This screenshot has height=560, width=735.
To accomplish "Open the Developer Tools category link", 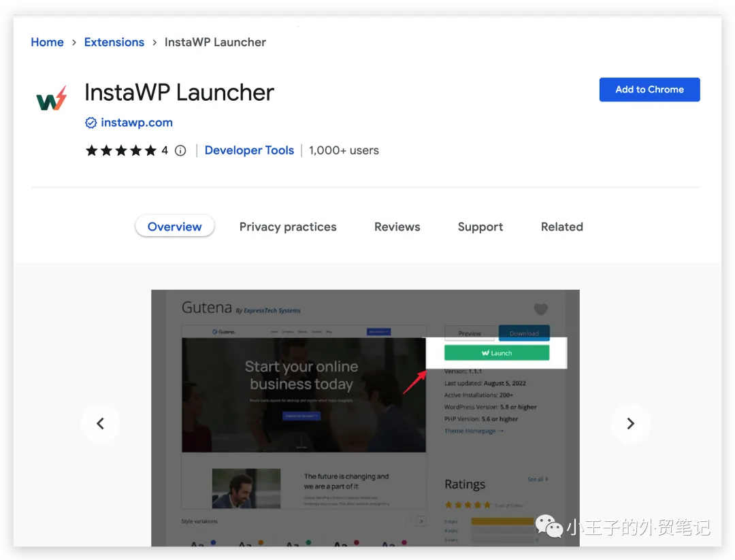I will click(249, 150).
